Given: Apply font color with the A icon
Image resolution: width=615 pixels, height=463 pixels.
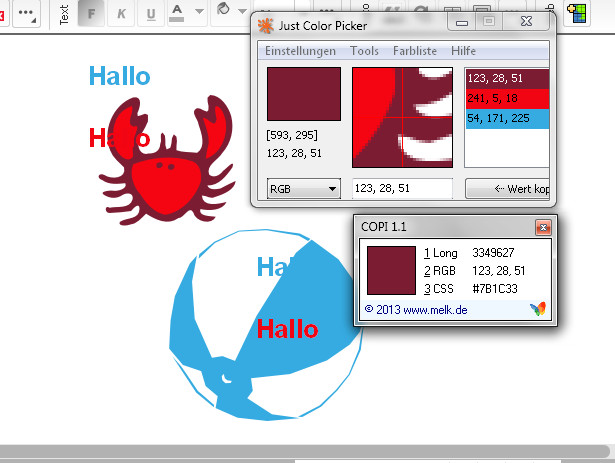Looking at the screenshot, I should 177,13.
